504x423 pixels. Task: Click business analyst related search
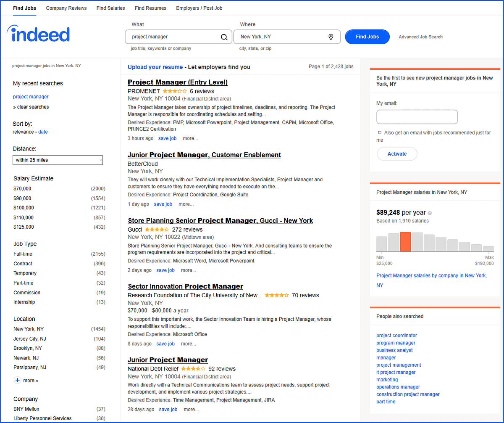394,350
